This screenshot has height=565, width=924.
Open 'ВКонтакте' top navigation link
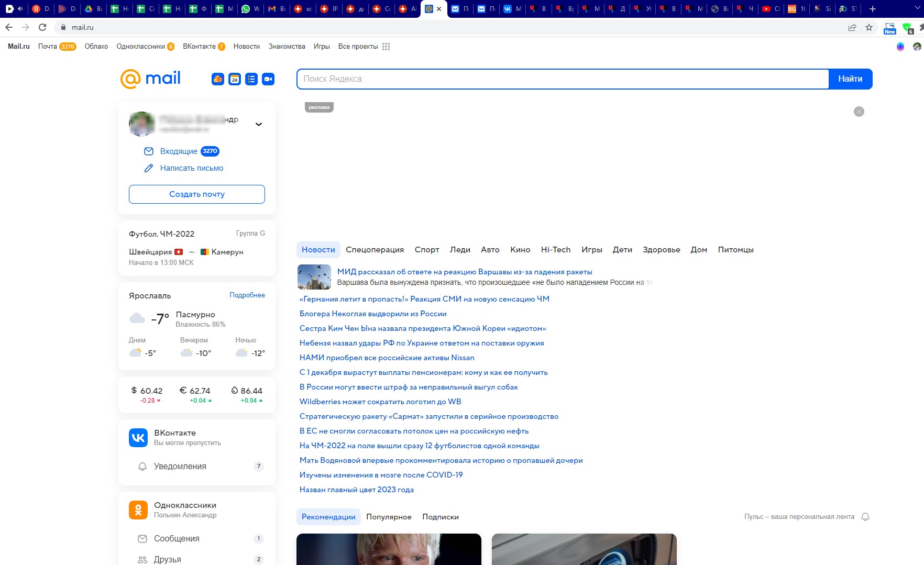coord(199,47)
